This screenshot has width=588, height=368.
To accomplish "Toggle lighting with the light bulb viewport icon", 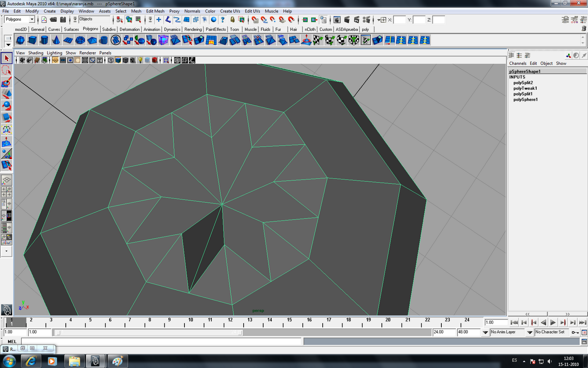I will tap(140, 60).
